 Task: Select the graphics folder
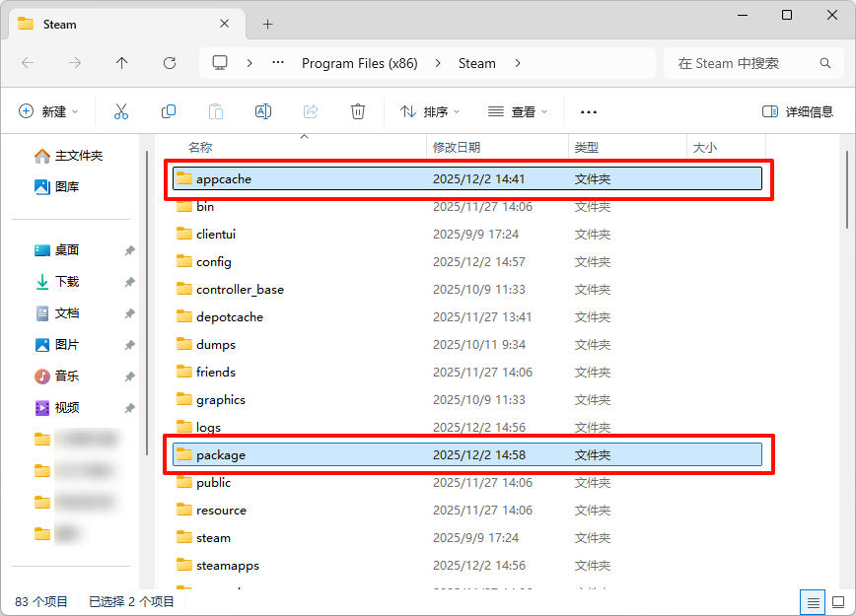[x=467, y=400]
